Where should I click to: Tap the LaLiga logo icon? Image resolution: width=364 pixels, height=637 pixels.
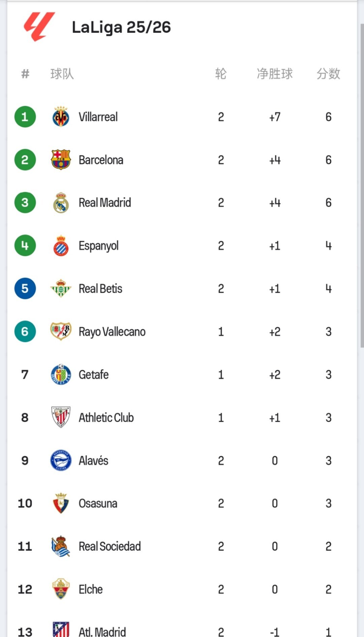(x=39, y=26)
